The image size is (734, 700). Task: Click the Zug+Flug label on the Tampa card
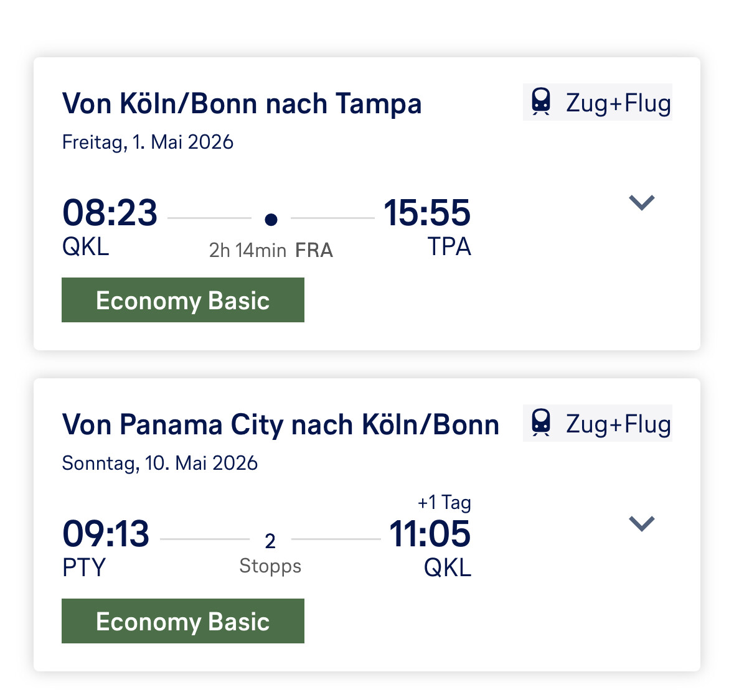(x=618, y=103)
